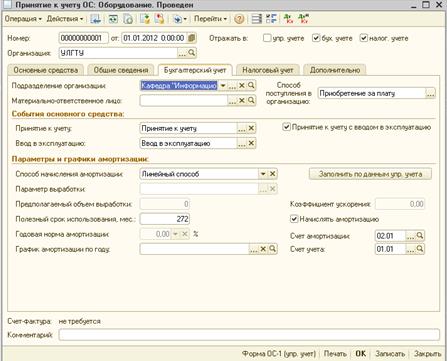Screen dimensions: 447x361
Task: Click the Записать button
Action: 390,353
